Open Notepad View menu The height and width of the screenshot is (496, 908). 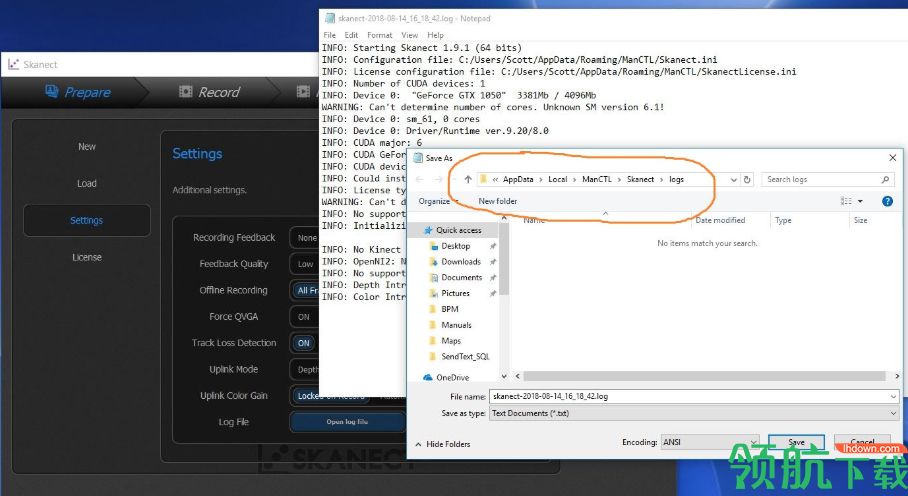coord(409,35)
